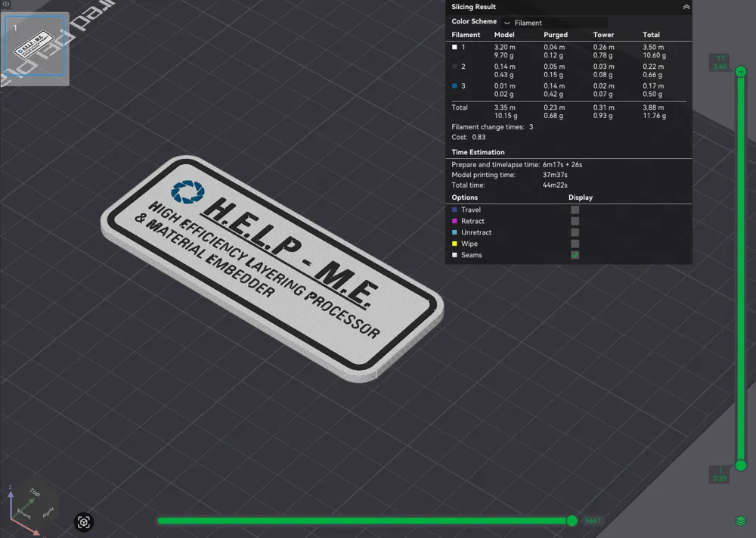Uncheck the Seams display checkbox
Screen dimensions: 756x538
click(575, 255)
